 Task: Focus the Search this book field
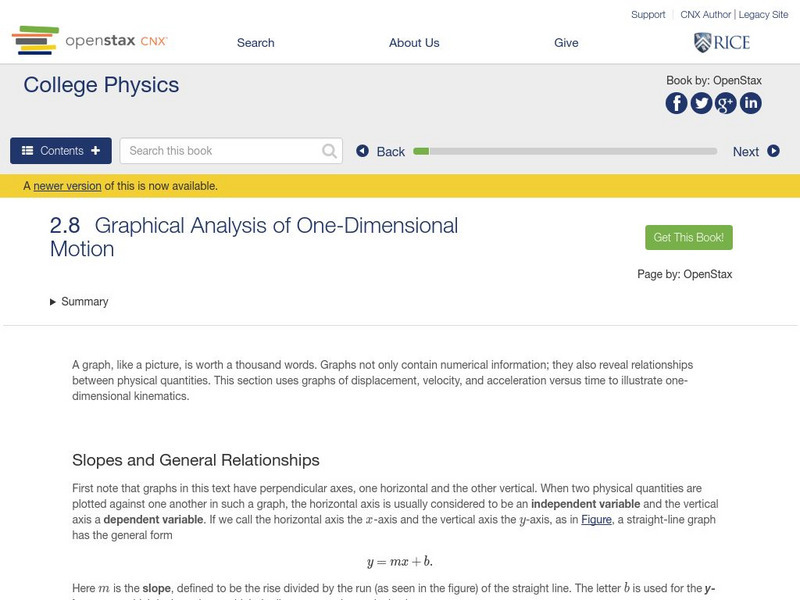pyautogui.click(x=220, y=151)
